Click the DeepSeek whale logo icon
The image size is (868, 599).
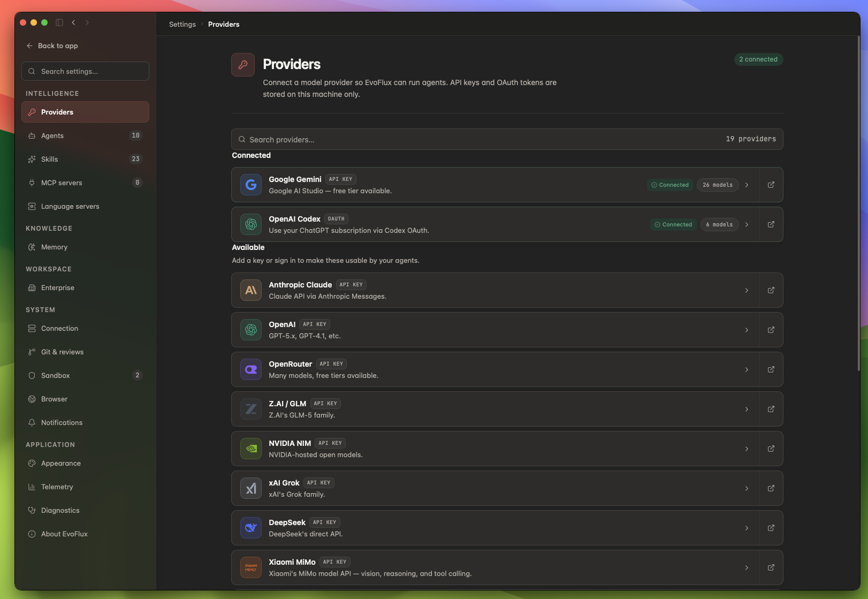pos(250,528)
